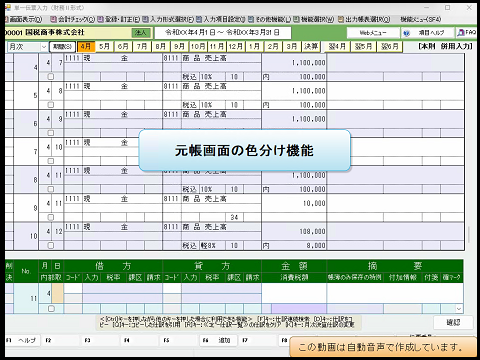Viewport: 480px width, 360px height.
Task: Tick the checkbox in voucher row 4
Action: pyautogui.click(x=51, y=77)
